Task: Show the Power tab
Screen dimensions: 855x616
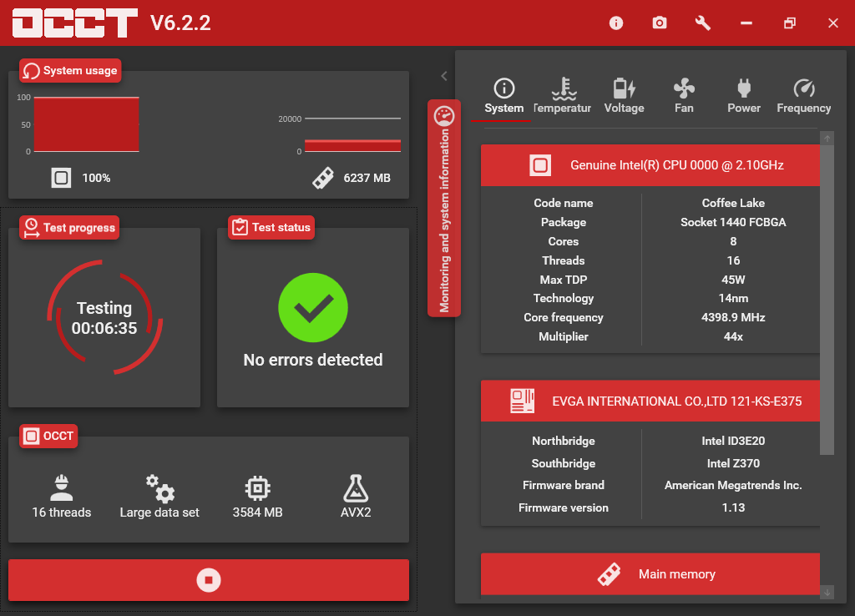Action: pos(744,96)
